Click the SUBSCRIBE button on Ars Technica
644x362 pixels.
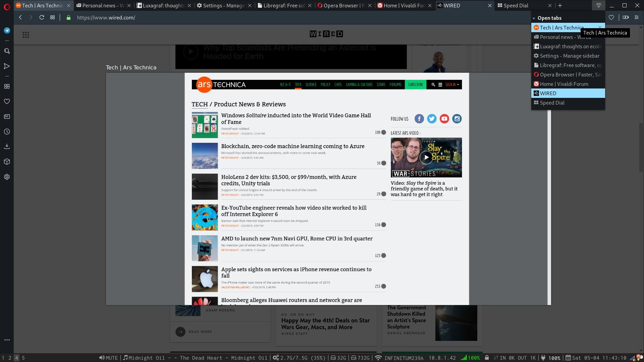(415, 84)
